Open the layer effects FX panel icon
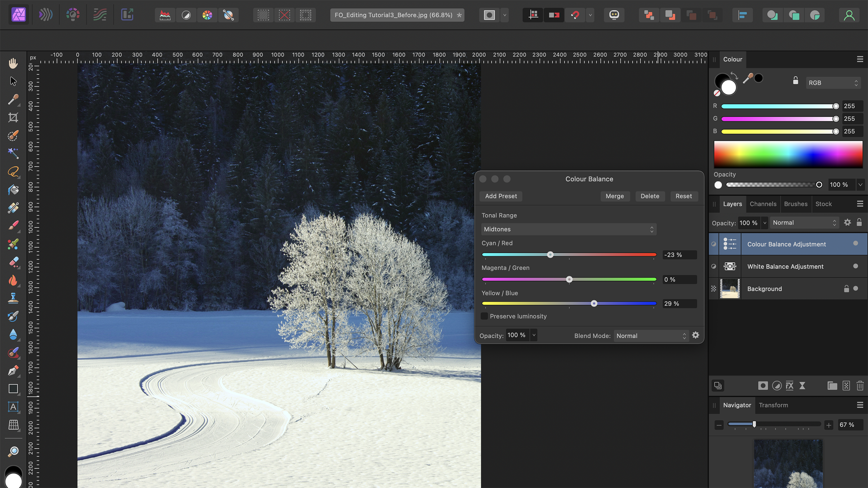Screen dimensions: 868x488 [790, 385]
